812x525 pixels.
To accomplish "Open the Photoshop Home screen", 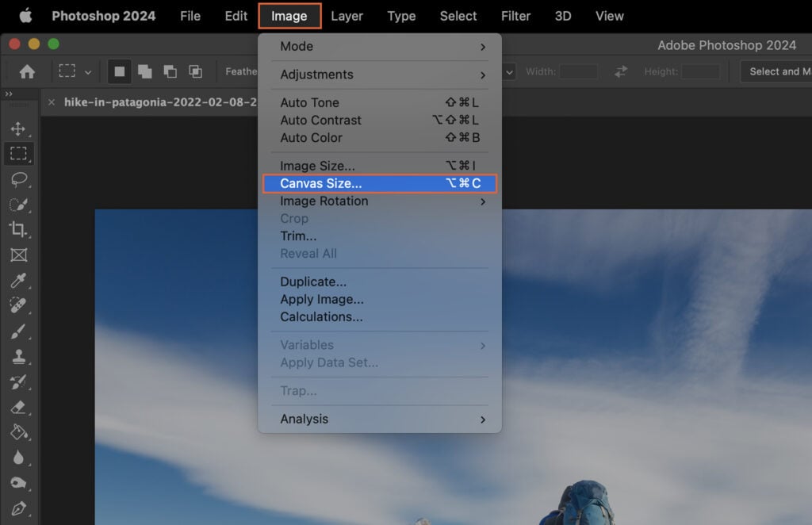I will coord(28,71).
